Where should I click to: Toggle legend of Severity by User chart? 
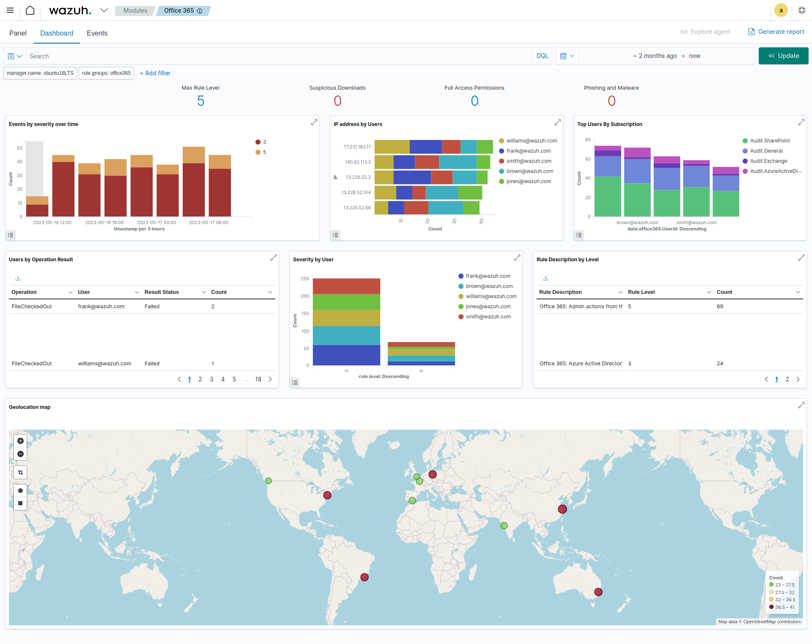tap(295, 383)
